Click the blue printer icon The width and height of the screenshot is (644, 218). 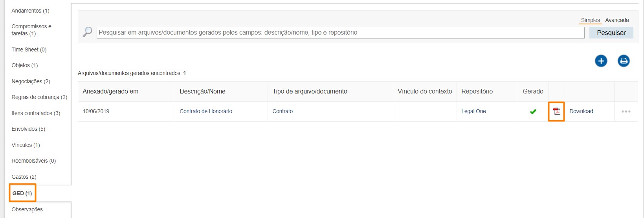624,61
